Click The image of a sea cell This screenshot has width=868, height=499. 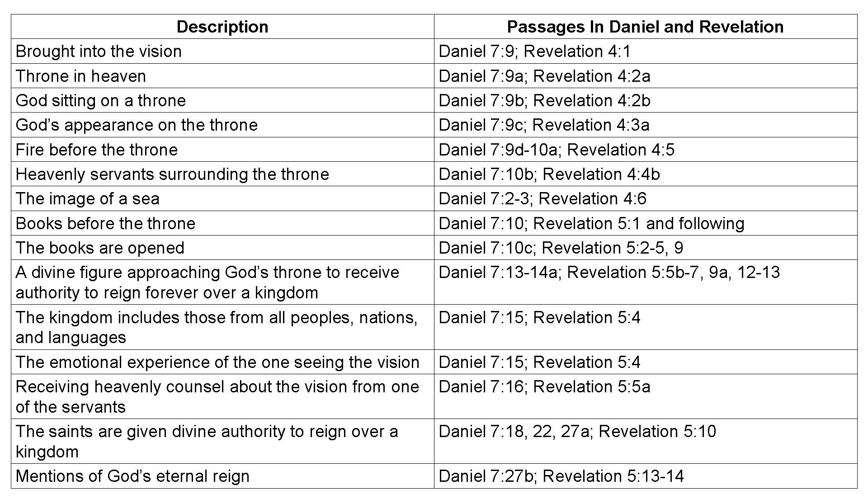point(88,199)
